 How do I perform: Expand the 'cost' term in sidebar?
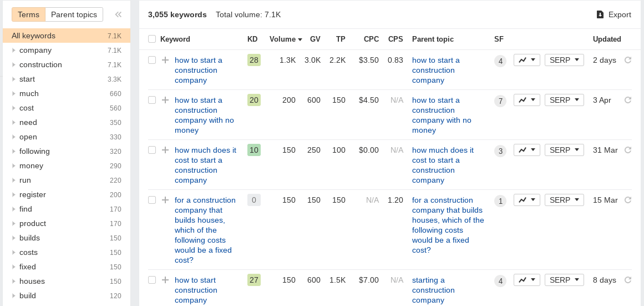[14, 108]
